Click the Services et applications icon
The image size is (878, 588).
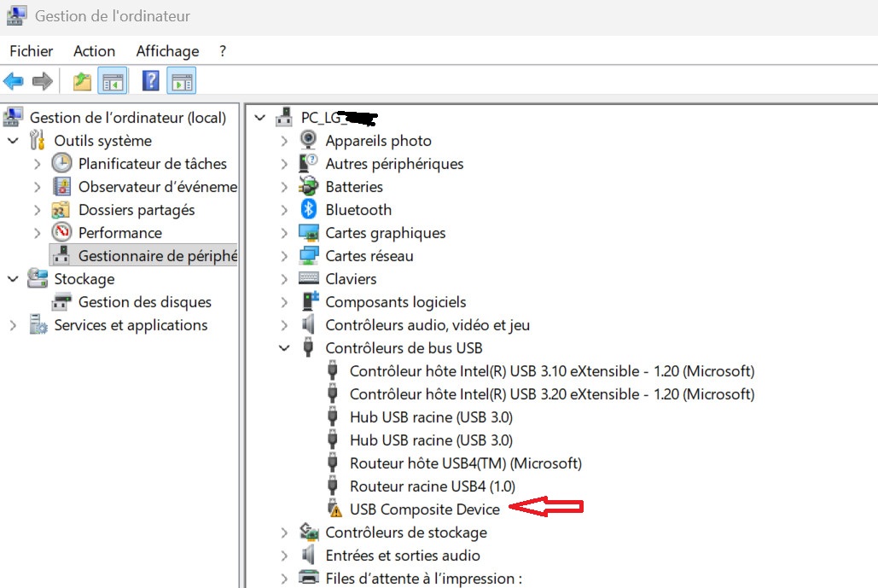click(38, 325)
